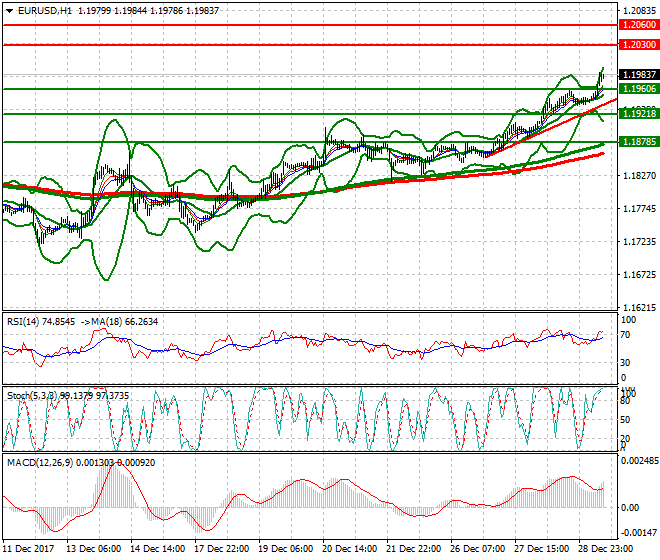Click the green 1.19218 level label
This screenshot has width=660, height=560.
click(639, 114)
